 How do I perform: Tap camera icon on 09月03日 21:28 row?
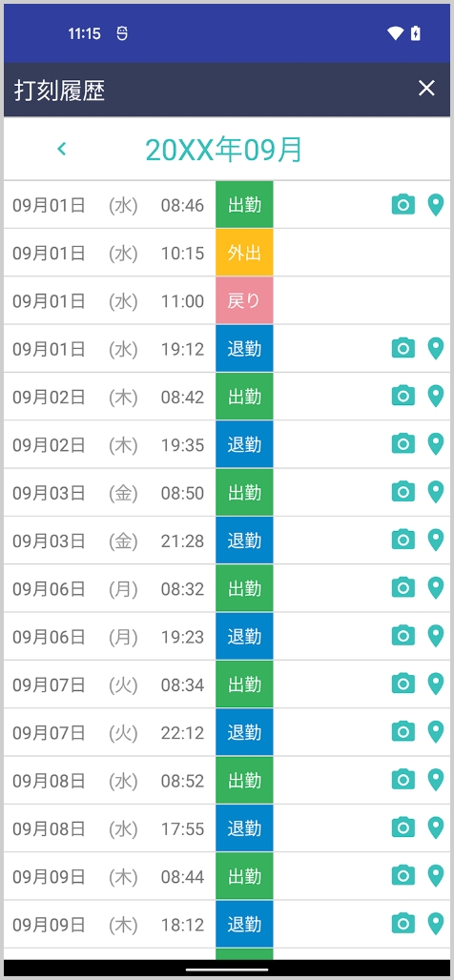pyautogui.click(x=403, y=540)
